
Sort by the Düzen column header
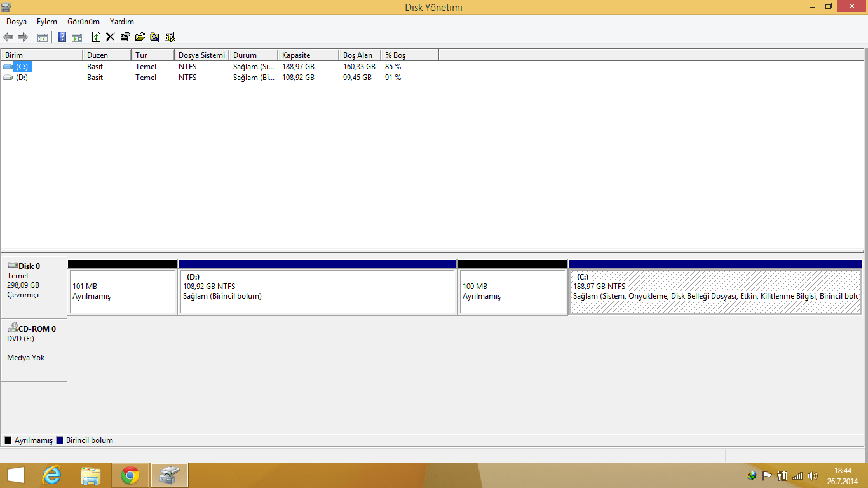point(107,55)
